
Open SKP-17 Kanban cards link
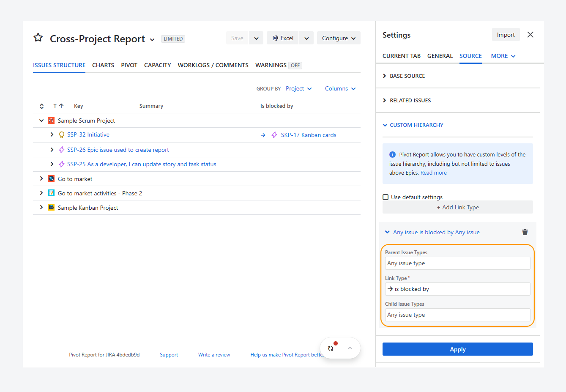pyautogui.click(x=309, y=135)
